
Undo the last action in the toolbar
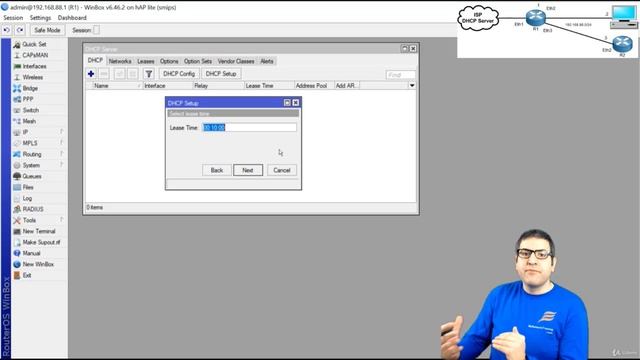(7, 30)
